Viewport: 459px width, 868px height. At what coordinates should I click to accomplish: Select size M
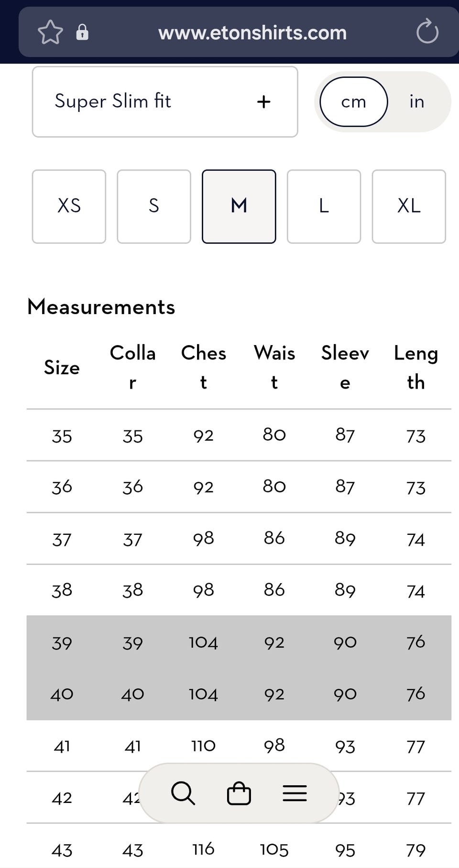(x=239, y=206)
